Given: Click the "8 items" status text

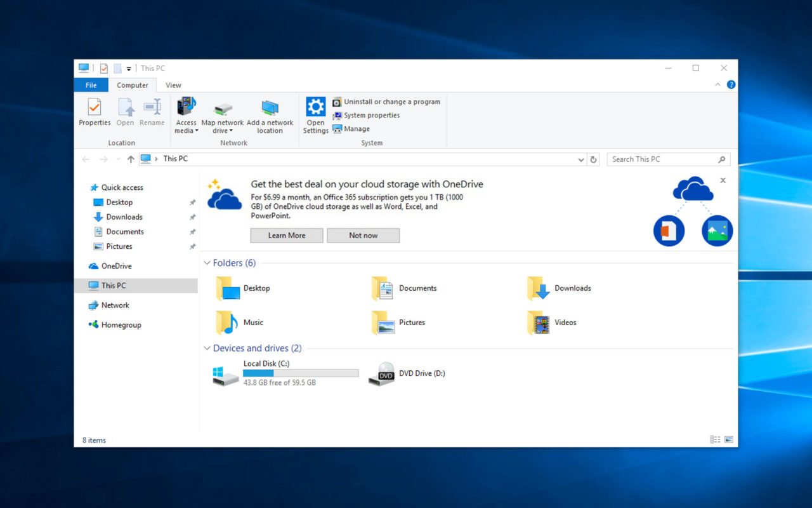Looking at the screenshot, I should 94,440.
